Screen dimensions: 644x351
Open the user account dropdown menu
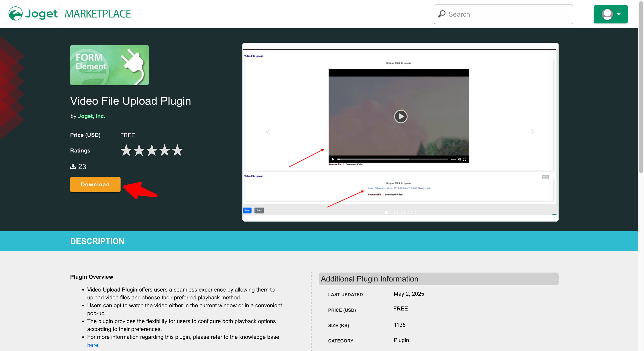[x=611, y=14]
